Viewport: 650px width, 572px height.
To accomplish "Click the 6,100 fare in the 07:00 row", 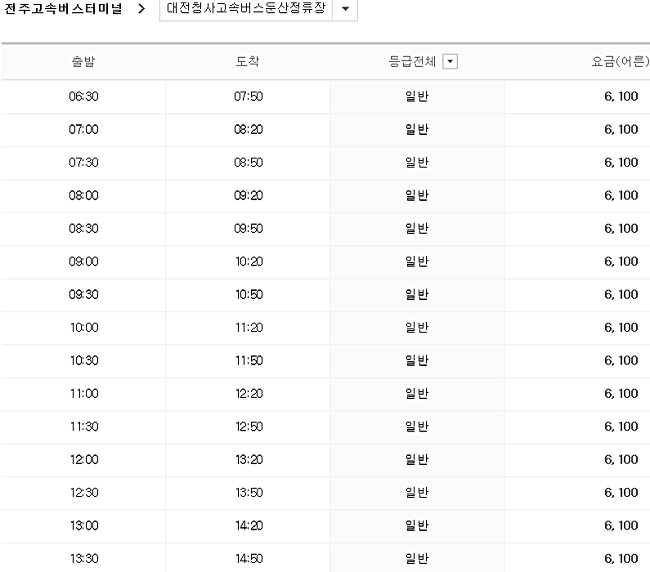I will click(621, 129).
